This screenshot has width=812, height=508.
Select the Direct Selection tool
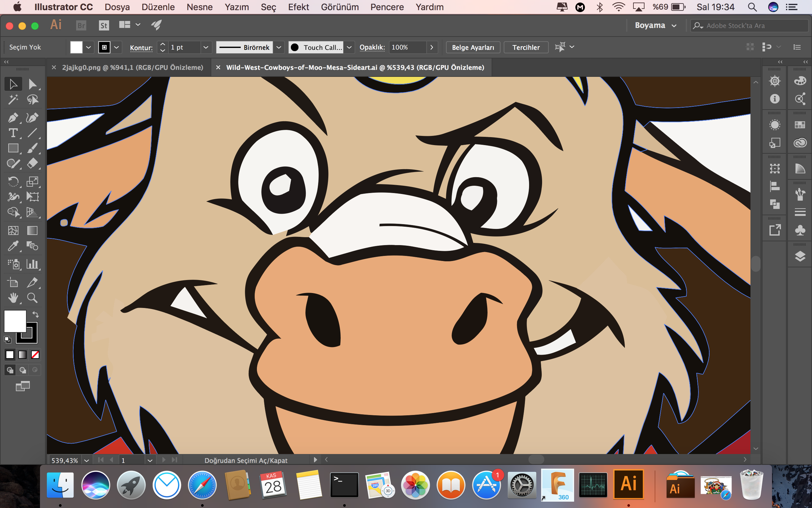point(32,84)
